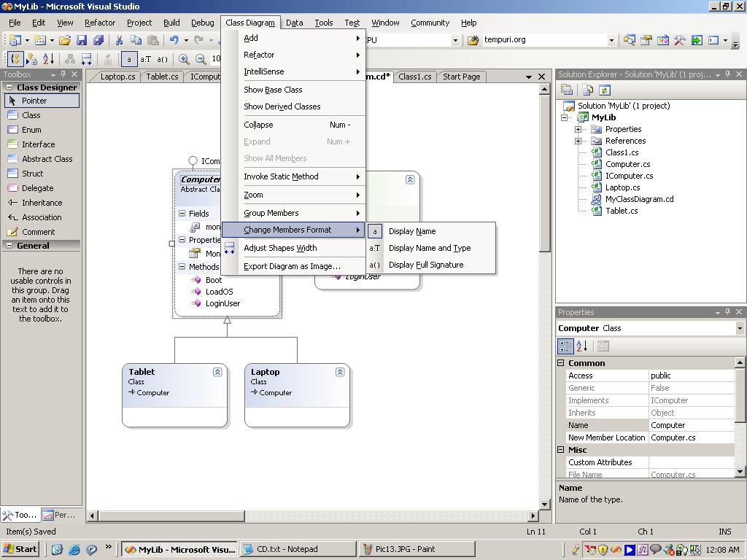Collapse the Fields section of Computer class
747x560 pixels.
182,214
